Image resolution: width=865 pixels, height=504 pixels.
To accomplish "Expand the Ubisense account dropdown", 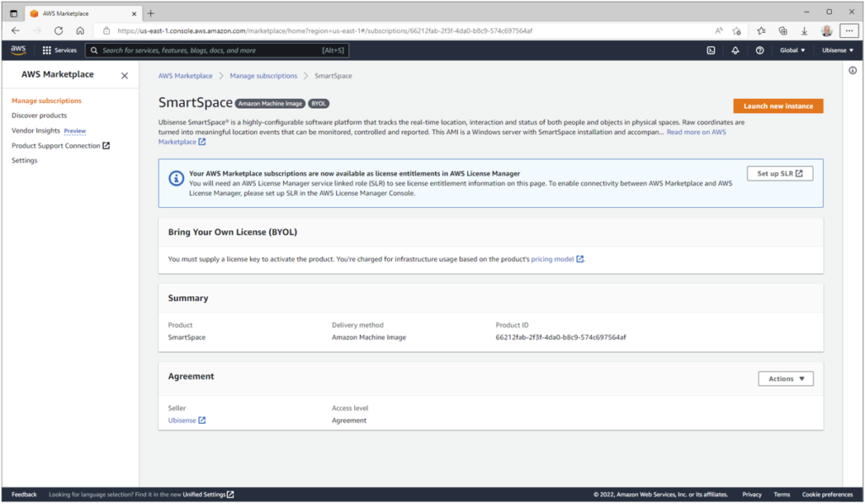I will 837,50.
